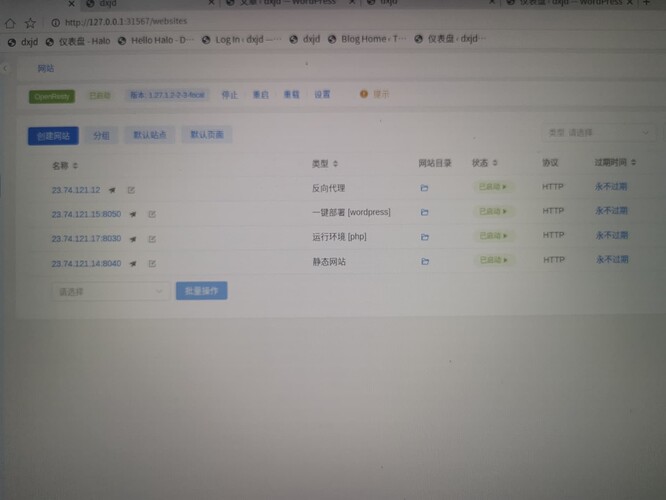666x500 pixels.
Task: Open folder icon for the 静态网站 row
Action: coord(425,262)
